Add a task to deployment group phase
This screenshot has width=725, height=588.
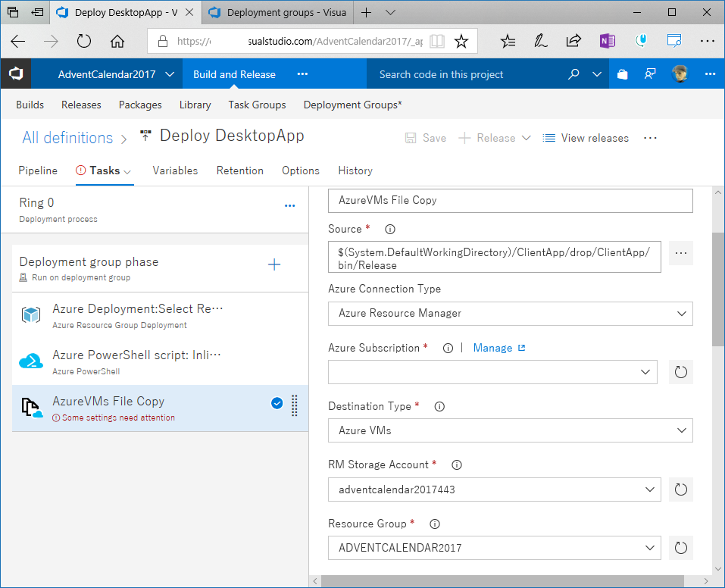point(274,264)
